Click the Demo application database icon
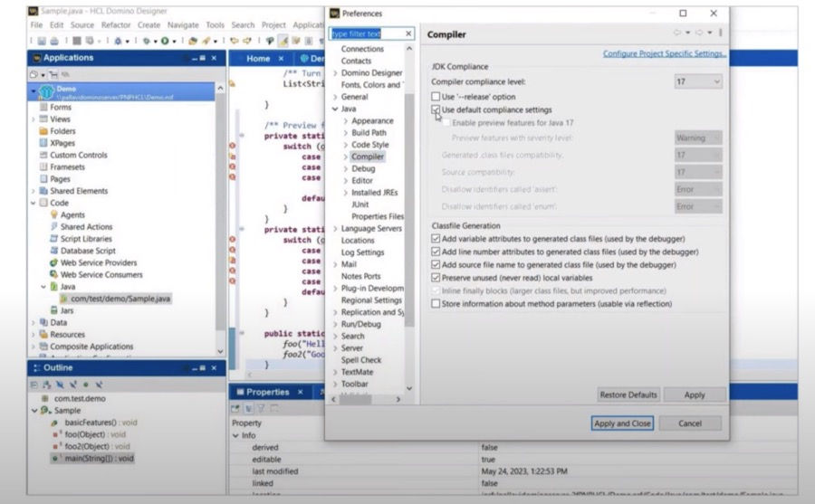The height and width of the screenshot is (504, 815). point(46,92)
